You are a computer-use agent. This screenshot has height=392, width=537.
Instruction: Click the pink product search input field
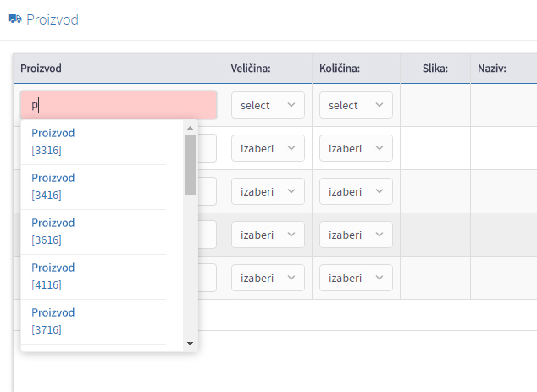click(119, 105)
